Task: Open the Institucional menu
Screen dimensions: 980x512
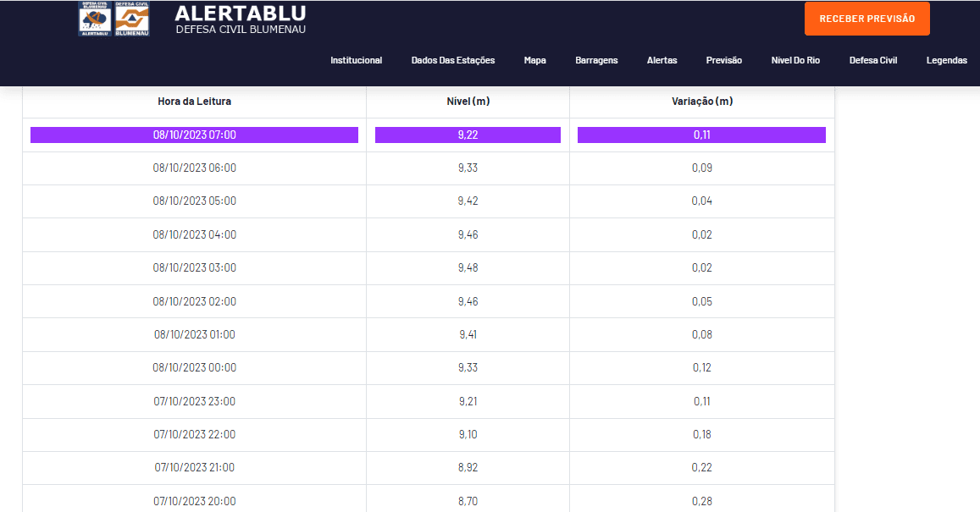Action: [x=356, y=60]
